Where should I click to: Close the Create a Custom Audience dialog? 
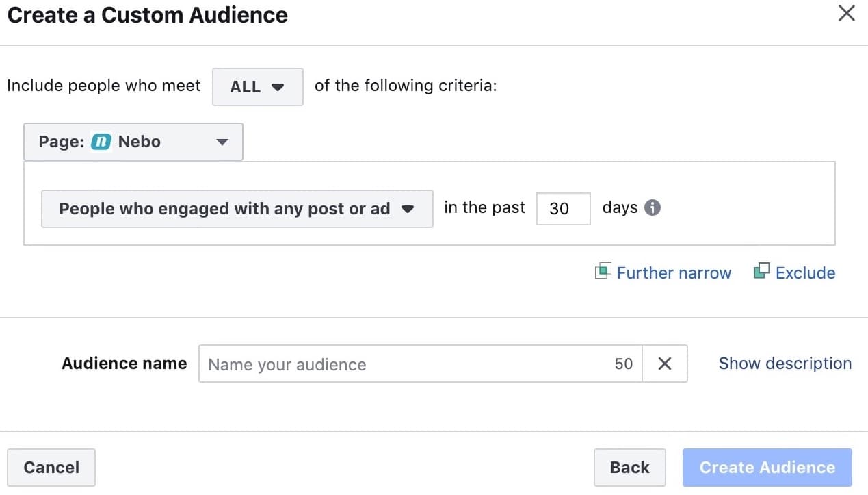(846, 13)
